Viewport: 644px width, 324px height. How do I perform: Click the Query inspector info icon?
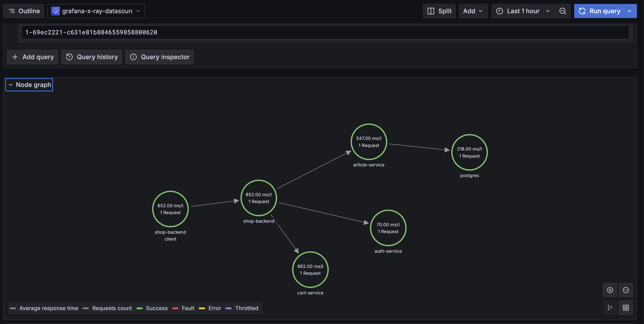[133, 57]
